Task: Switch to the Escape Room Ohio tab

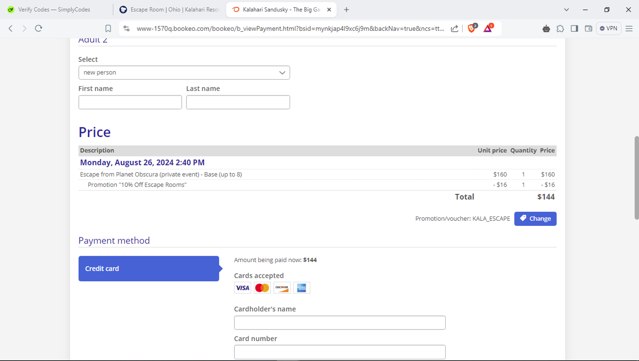Action: (170, 9)
